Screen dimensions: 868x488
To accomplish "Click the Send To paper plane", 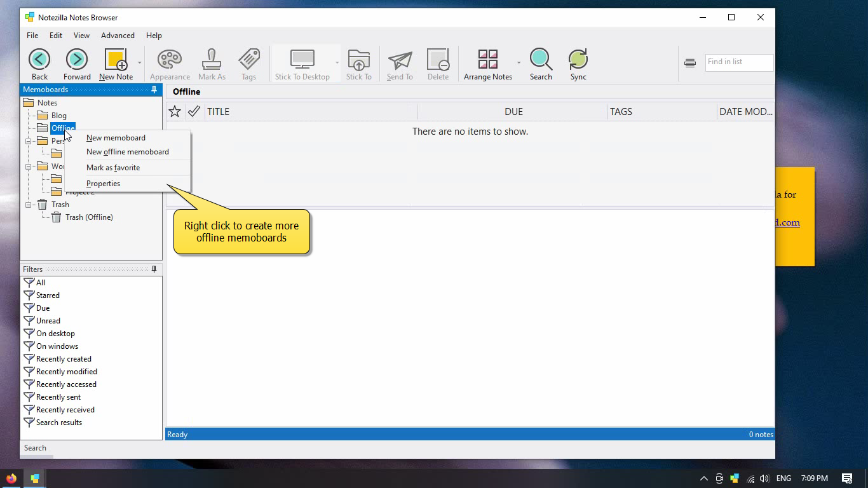I will pyautogui.click(x=400, y=65).
